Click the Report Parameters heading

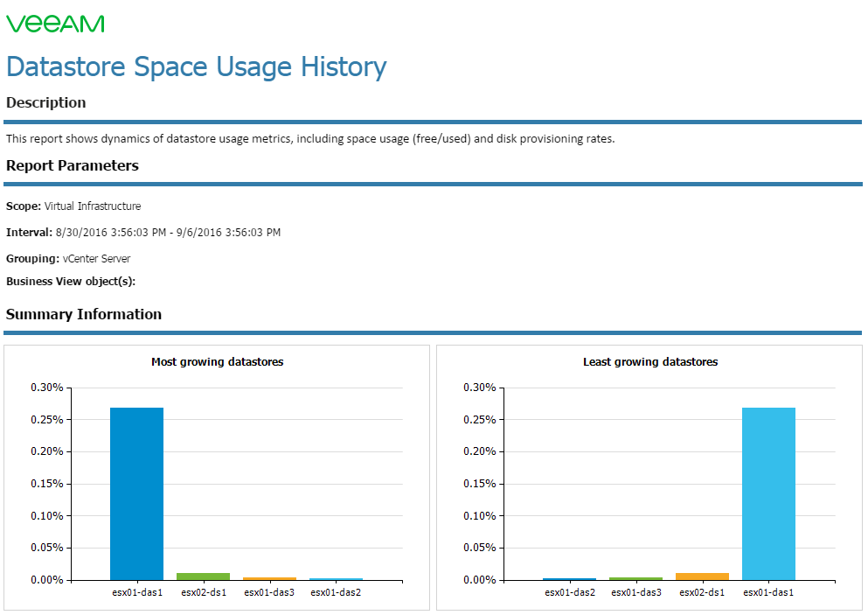pos(72,165)
